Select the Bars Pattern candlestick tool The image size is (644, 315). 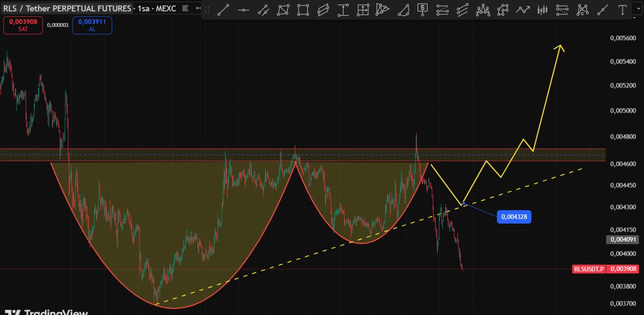click(542, 10)
